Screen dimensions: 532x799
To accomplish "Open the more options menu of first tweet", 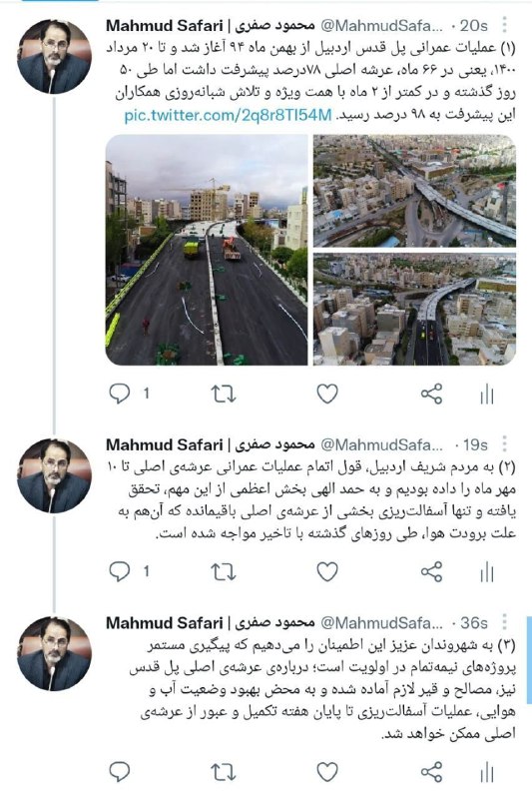I will coord(504,25).
